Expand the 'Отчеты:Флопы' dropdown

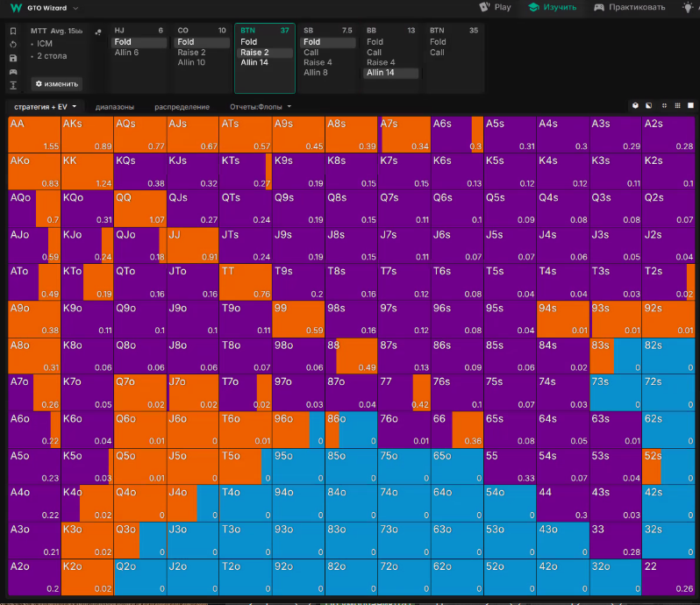pyautogui.click(x=261, y=107)
